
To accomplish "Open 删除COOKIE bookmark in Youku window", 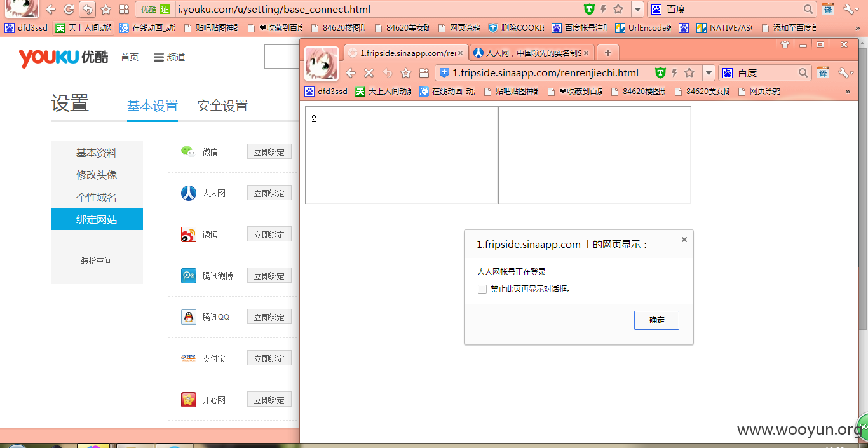I will pyautogui.click(x=517, y=28).
